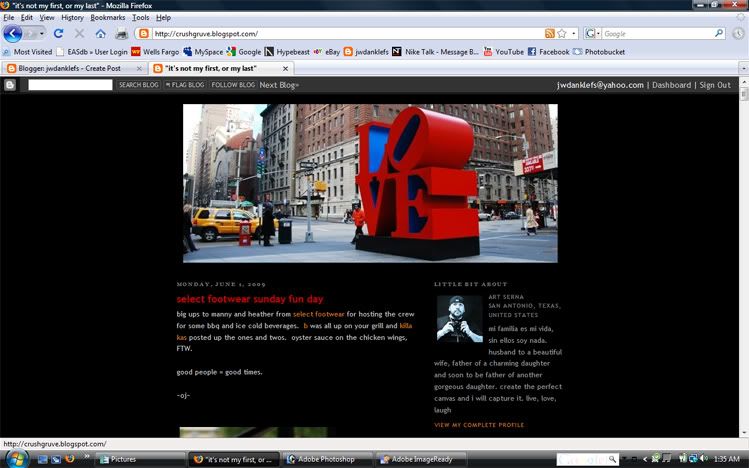Open the File menu
This screenshot has width=749, height=468.
[9, 17]
